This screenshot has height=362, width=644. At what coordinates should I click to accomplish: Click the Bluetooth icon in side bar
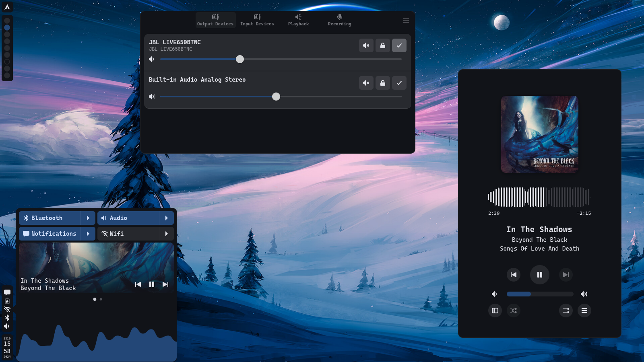pyautogui.click(x=7, y=318)
